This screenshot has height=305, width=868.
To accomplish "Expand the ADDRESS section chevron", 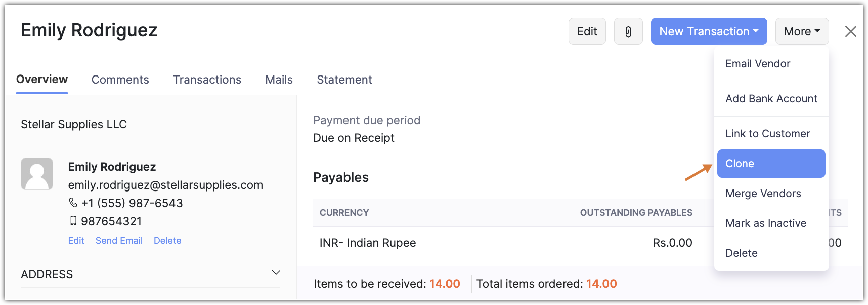I will pos(276,273).
